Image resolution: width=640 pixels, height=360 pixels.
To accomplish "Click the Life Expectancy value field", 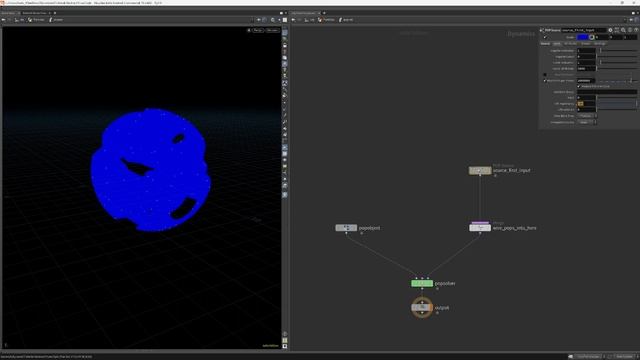I will [x=586, y=104].
